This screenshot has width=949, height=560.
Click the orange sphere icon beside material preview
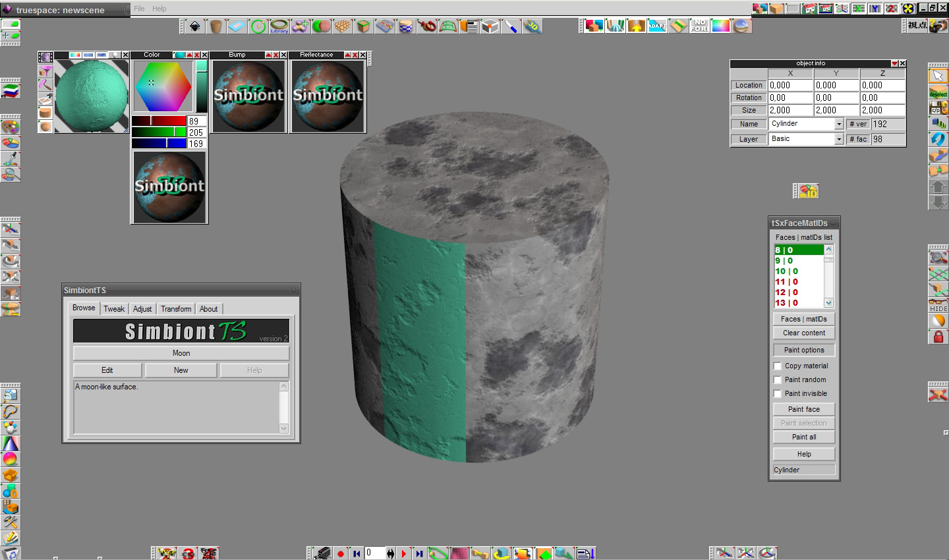coord(45,126)
